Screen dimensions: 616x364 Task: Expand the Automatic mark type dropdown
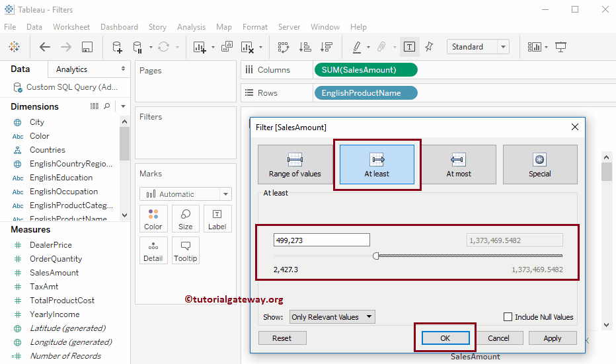(186, 194)
